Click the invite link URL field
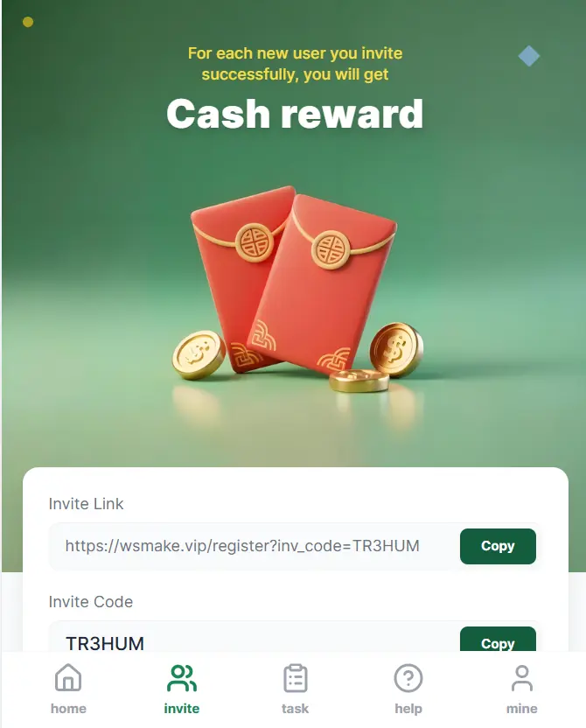Image resolution: width=586 pixels, height=728 pixels. coord(254,547)
